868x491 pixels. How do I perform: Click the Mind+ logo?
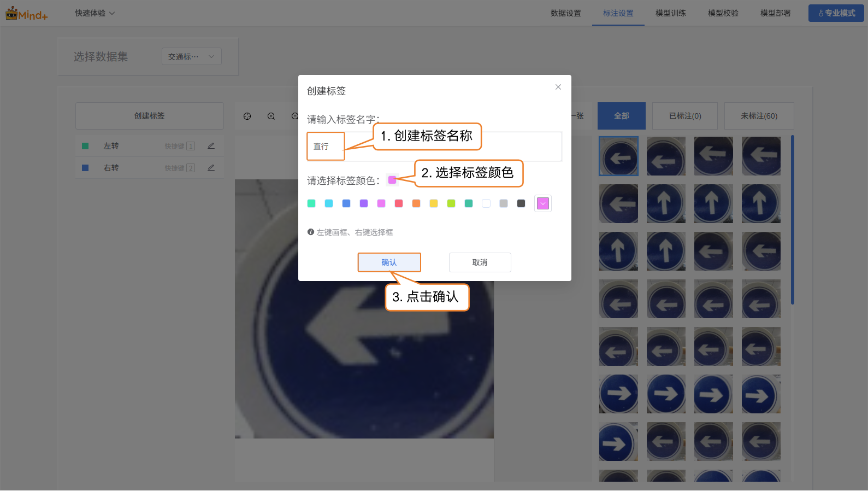coord(27,14)
